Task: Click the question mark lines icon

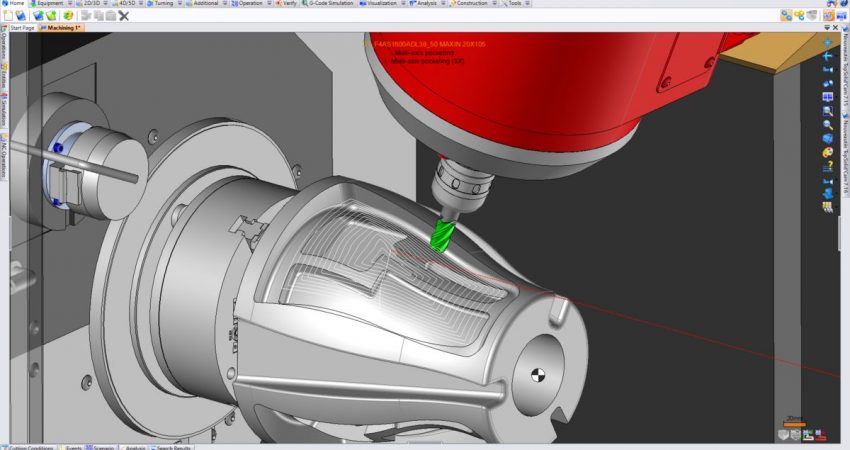Action: [827, 166]
